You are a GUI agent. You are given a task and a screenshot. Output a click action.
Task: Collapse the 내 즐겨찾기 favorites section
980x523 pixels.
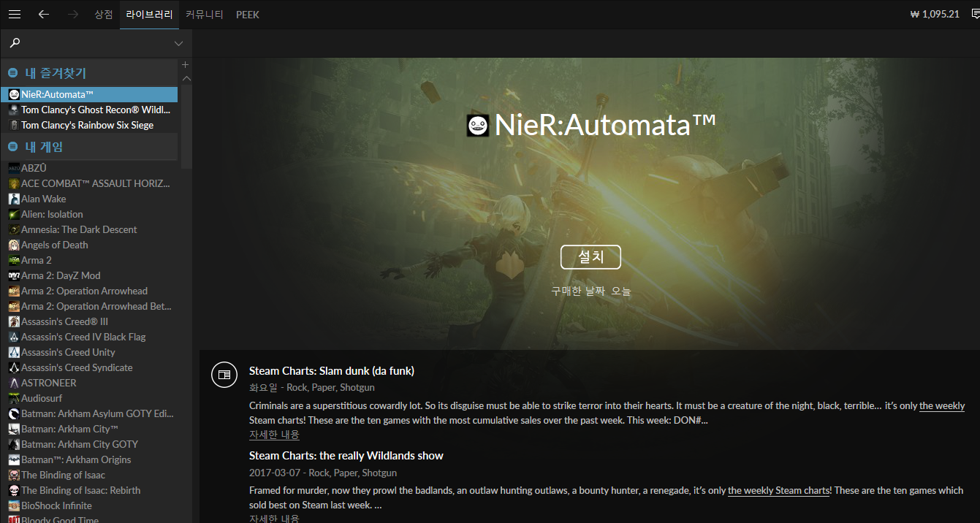point(13,73)
